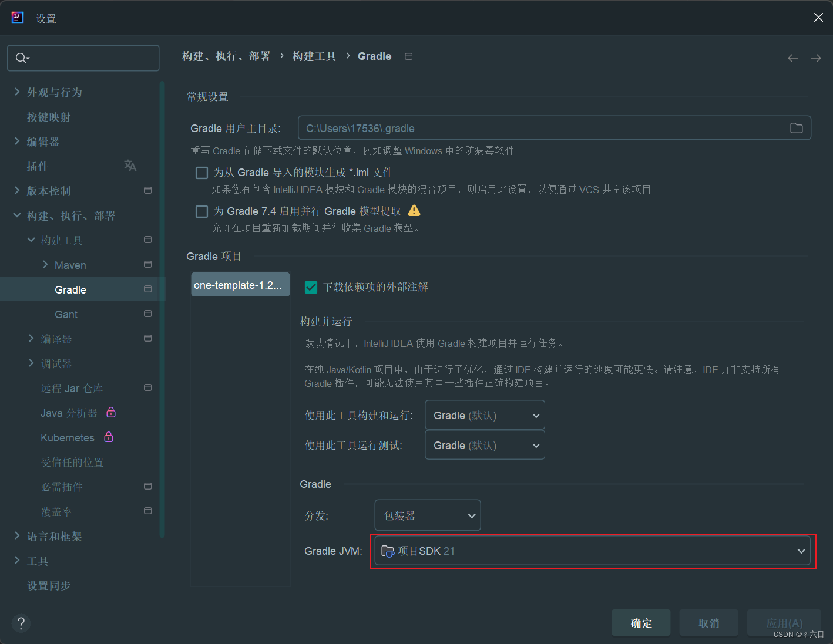The image size is (833, 644).
Task: Click the translate icon beside 插件
Action: [x=130, y=166]
